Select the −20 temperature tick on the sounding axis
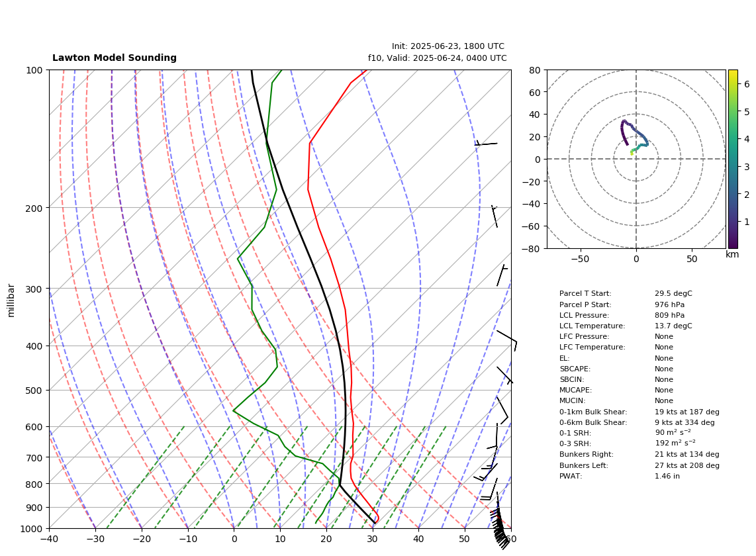This screenshot has width=756, height=556. coord(141,539)
